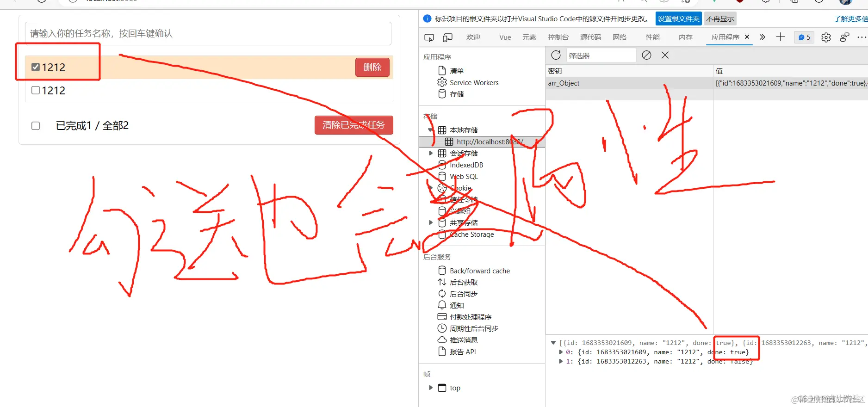Open DevTools settings gear
The image size is (868, 407).
click(x=826, y=37)
